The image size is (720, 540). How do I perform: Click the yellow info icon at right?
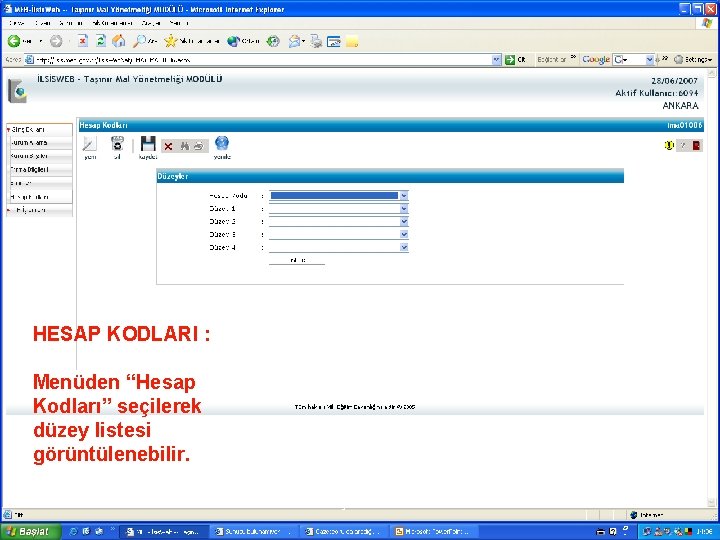coord(669,146)
